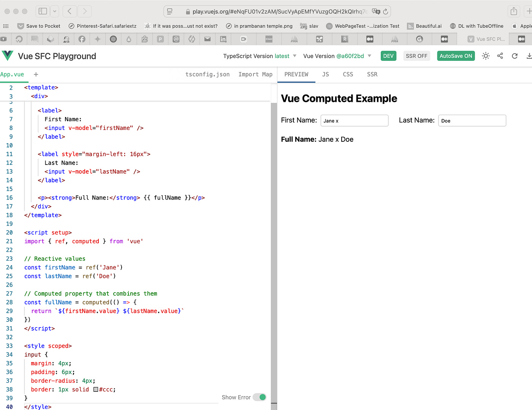
Task: Open the LinkedIn bookmark icon
Action: 223,39
